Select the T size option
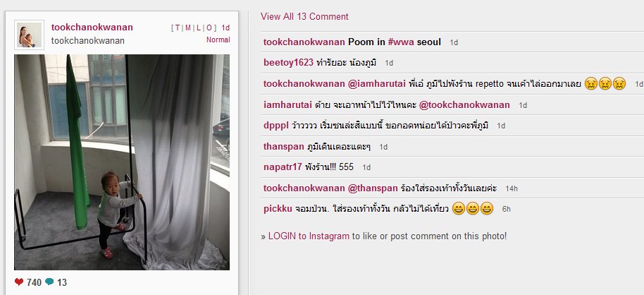Viewport: 644px width, 295px height. [177, 28]
